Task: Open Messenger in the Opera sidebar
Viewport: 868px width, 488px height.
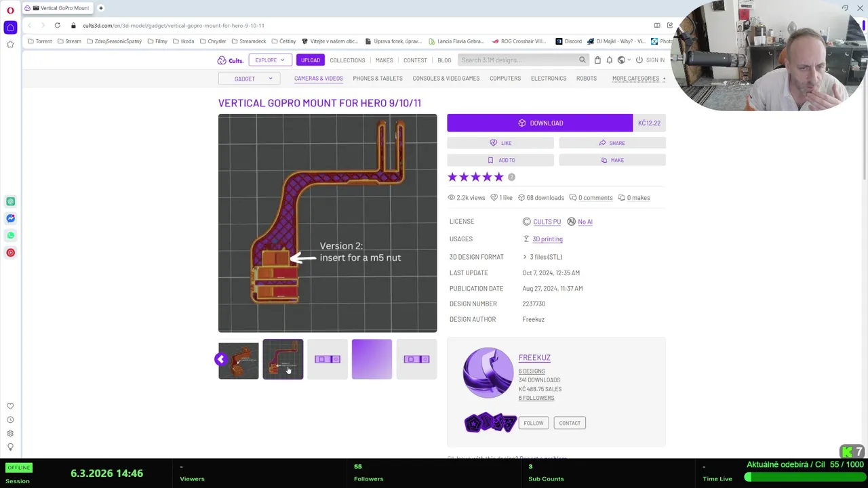Action: coord(10,218)
